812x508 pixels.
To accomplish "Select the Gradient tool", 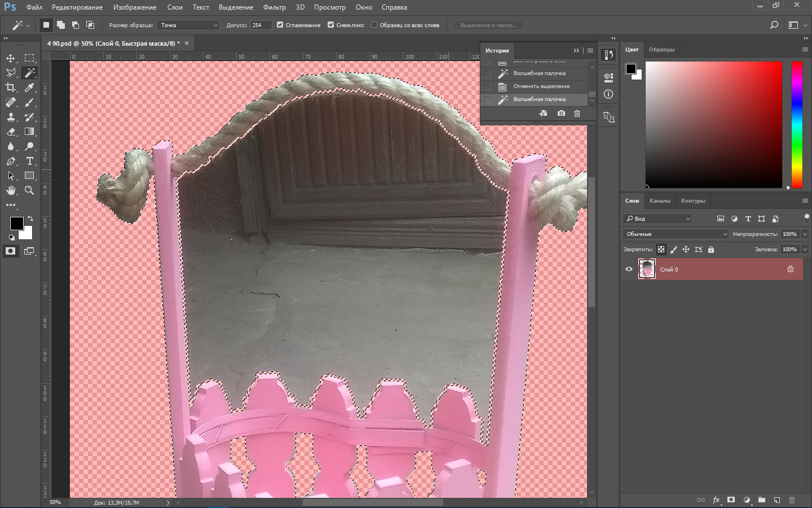I will click(x=29, y=132).
